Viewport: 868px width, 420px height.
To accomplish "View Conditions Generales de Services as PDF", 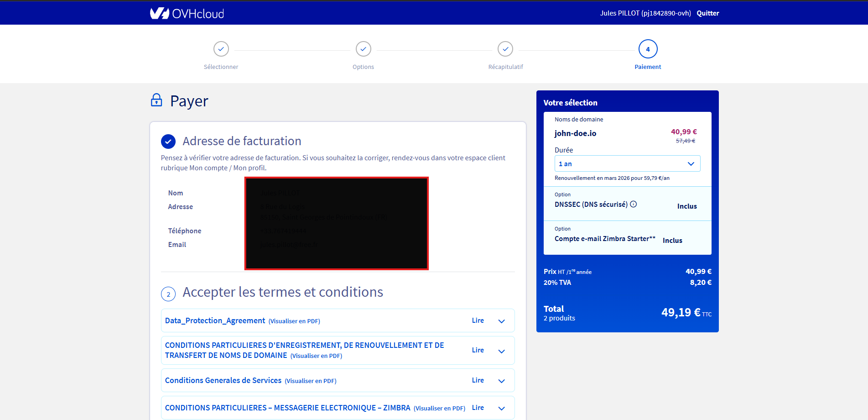I will pos(311,381).
